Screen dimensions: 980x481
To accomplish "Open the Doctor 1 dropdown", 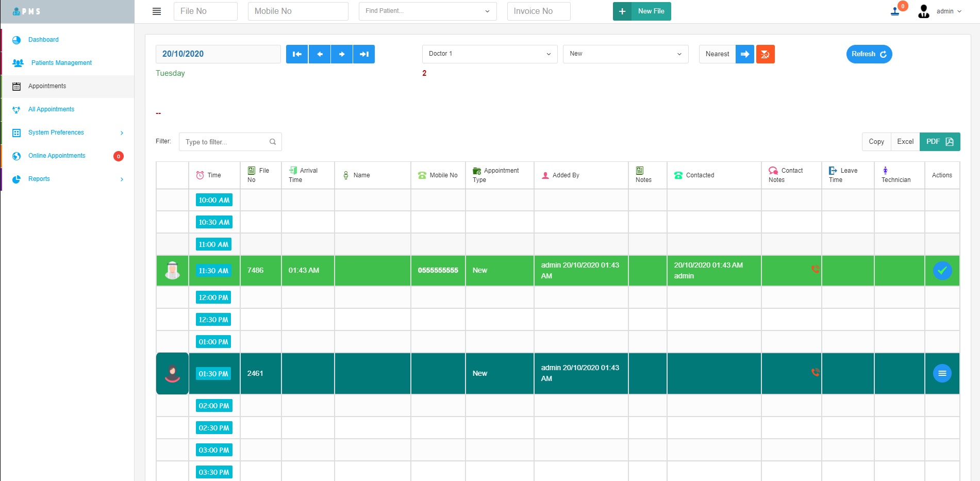I will (x=489, y=54).
